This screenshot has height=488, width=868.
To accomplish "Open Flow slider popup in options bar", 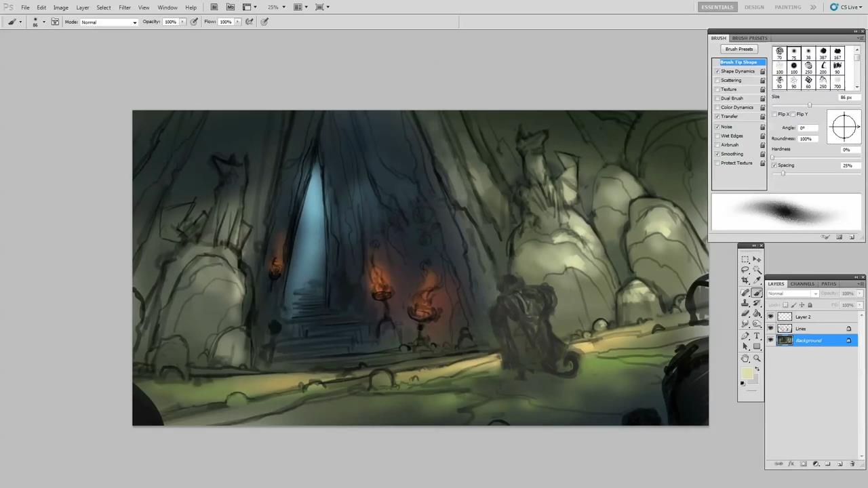I will [x=237, y=22].
